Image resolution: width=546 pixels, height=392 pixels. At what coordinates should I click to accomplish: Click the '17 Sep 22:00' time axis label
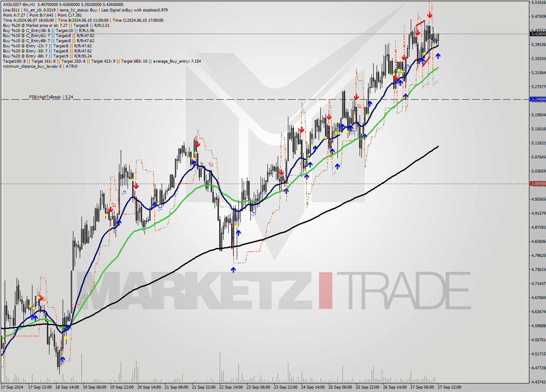coord(40,387)
